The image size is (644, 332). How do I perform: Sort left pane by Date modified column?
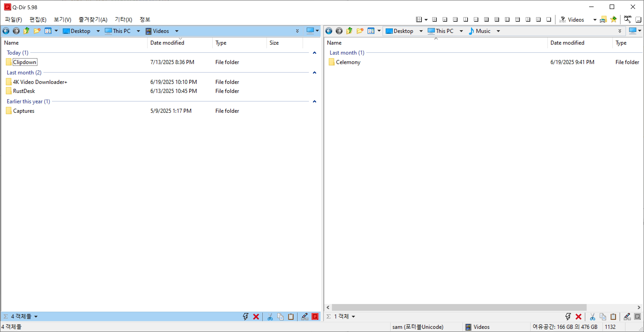[x=167, y=43]
